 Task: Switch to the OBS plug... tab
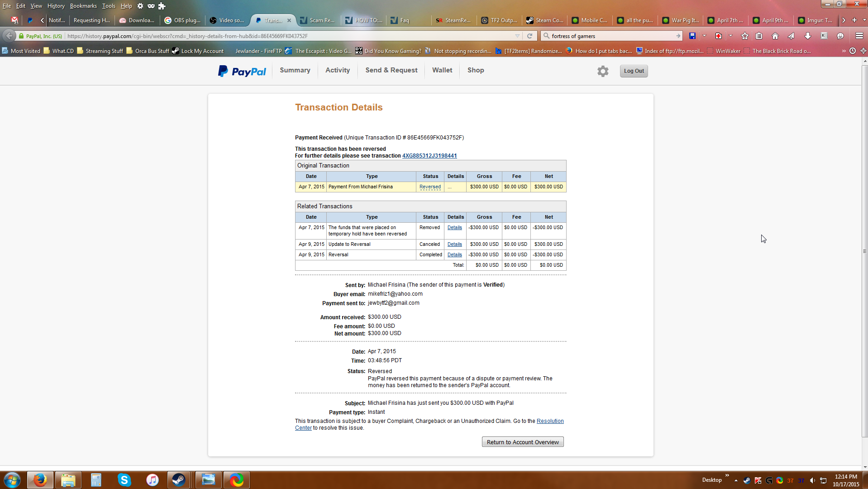point(182,20)
